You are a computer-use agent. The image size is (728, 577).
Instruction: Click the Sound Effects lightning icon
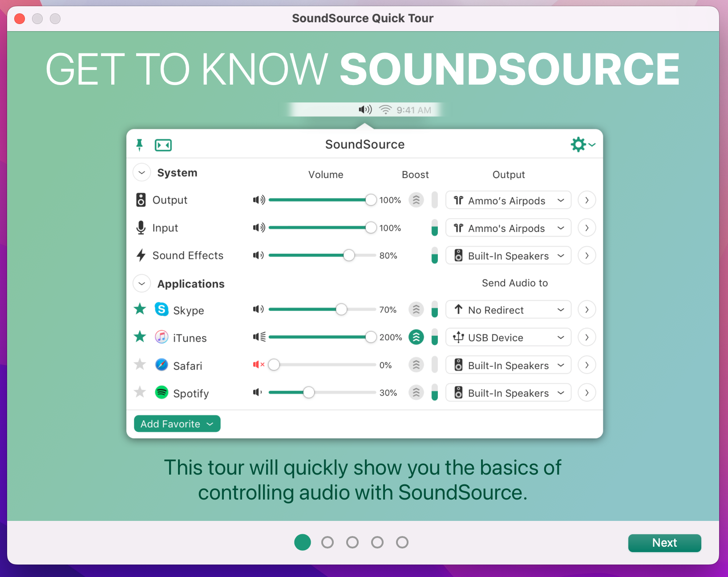point(141,255)
